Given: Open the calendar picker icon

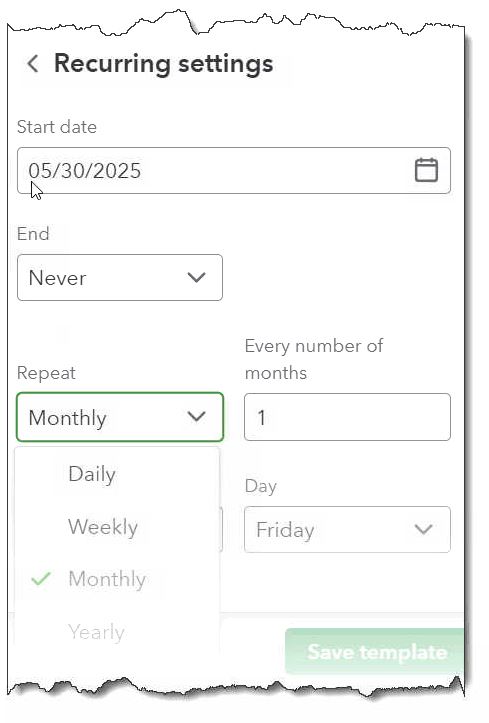Looking at the screenshot, I should coord(426,170).
